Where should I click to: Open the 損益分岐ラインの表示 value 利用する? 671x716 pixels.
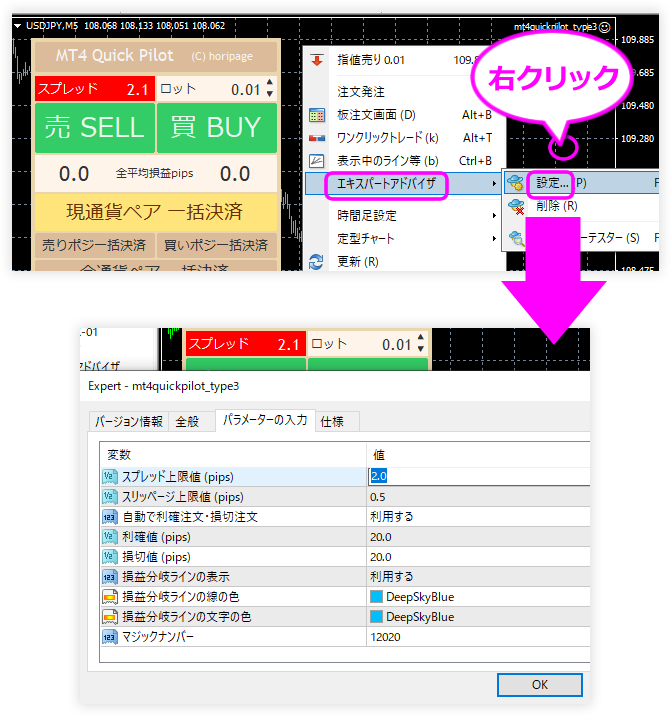tap(478, 577)
